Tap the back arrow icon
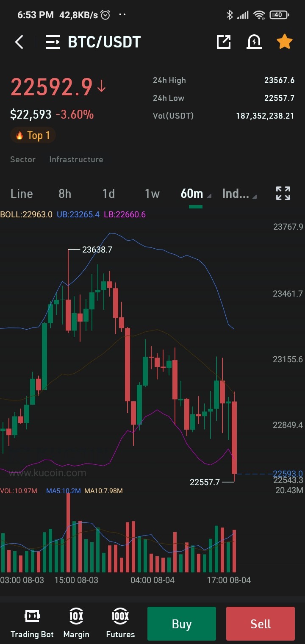Screen dimensions: 305x644 tap(19, 42)
